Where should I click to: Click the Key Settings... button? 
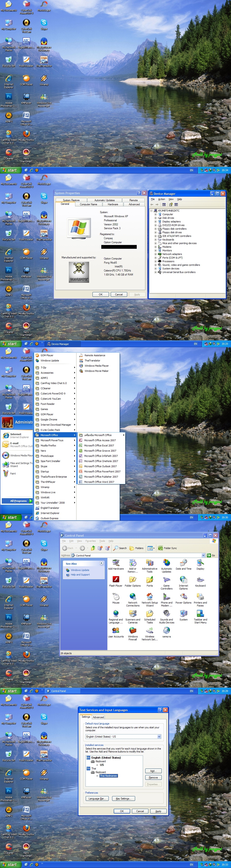pos(123,799)
